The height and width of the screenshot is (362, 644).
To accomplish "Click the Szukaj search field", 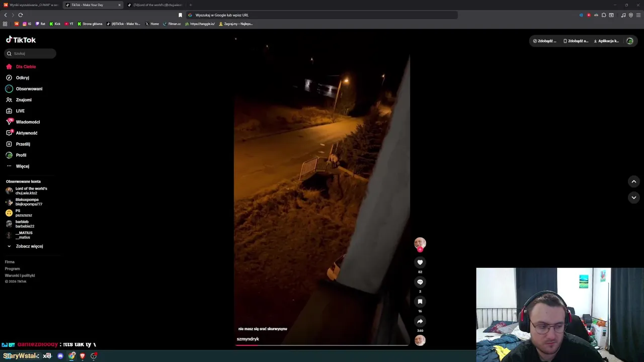I will pyautogui.click(x=31, y=53).
